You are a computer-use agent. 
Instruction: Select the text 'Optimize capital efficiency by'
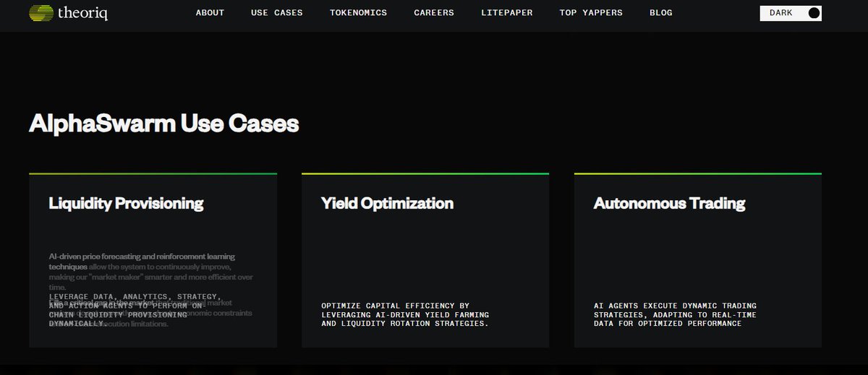tap(395, 306)
